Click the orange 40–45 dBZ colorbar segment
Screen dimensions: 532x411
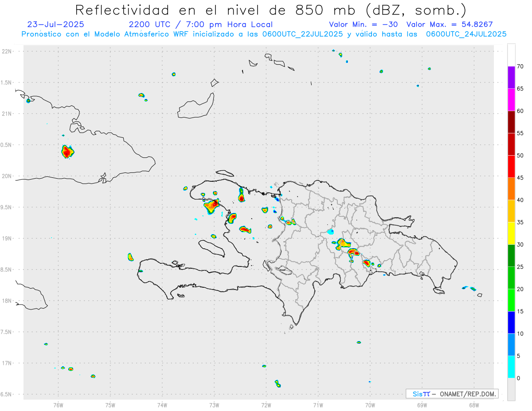tap(511, 189)
